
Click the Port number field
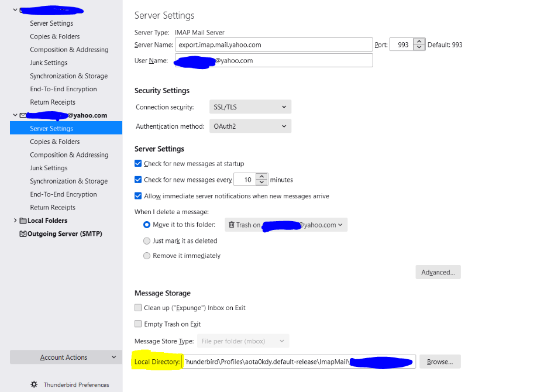[402, 44]
